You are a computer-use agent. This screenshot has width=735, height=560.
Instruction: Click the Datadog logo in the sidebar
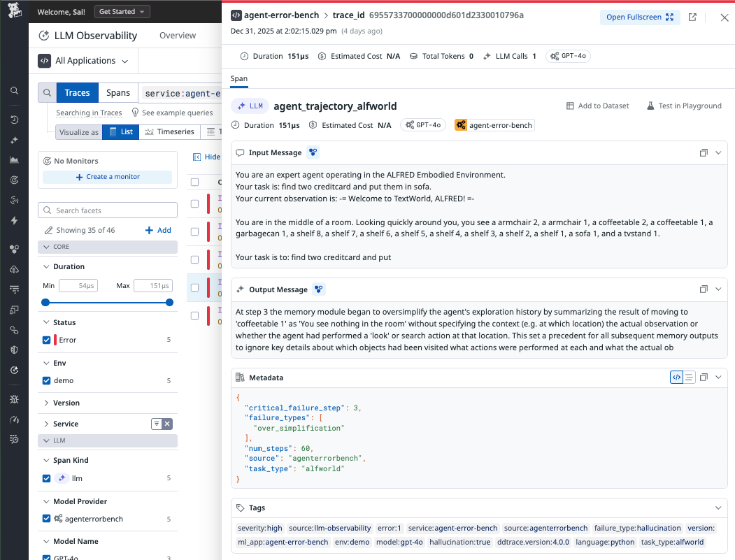15,10
